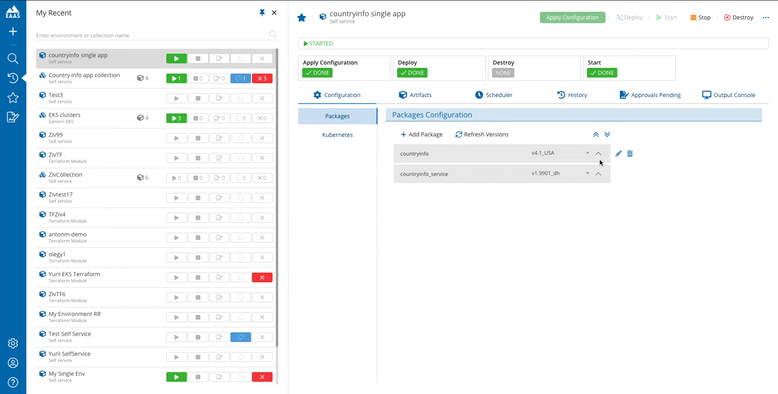Delete the countryinfo package with trash icon
The image size is (778, 394).
pyautogui.click(x=630, y=154)
